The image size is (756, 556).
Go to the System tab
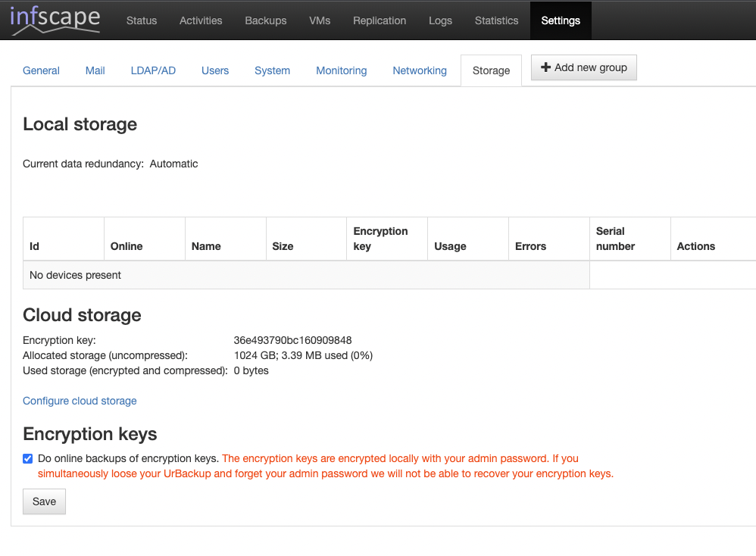click(272, 70)
